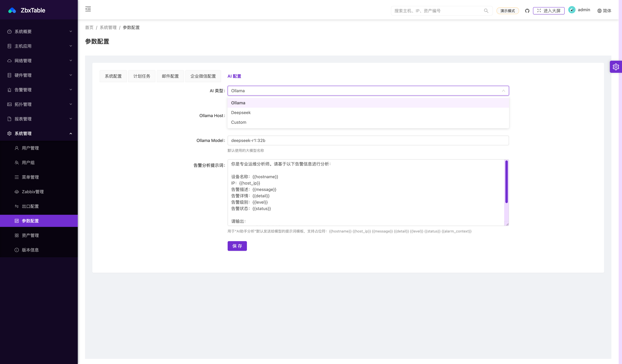Click the admin avatar icon
622x364 pixels.
tap(572, 10)
